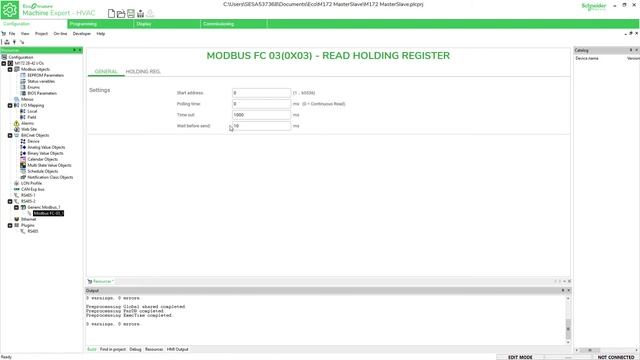640x360 pixels.
Task: Select Status variables node
Action: pos(41,81)
